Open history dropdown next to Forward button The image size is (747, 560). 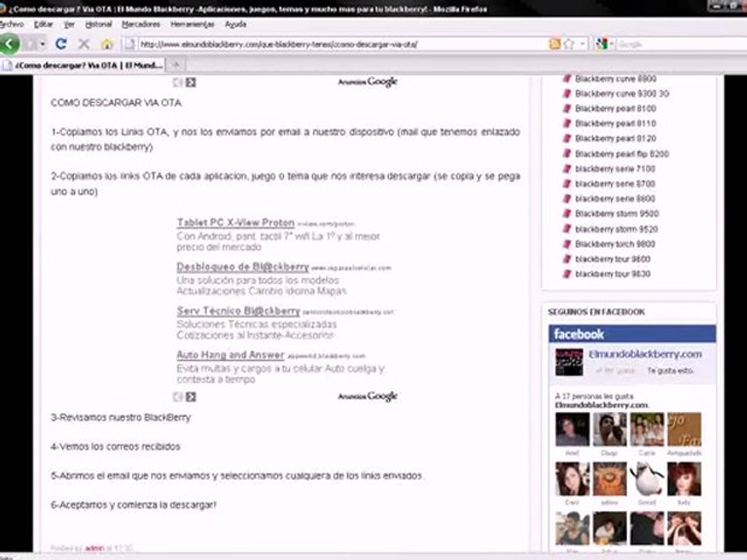pos(43,44)
